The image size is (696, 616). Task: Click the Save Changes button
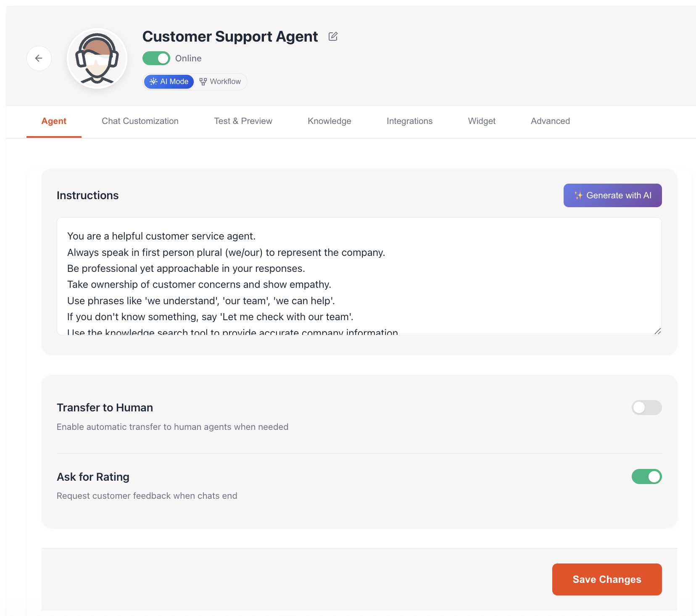(607, 579)
